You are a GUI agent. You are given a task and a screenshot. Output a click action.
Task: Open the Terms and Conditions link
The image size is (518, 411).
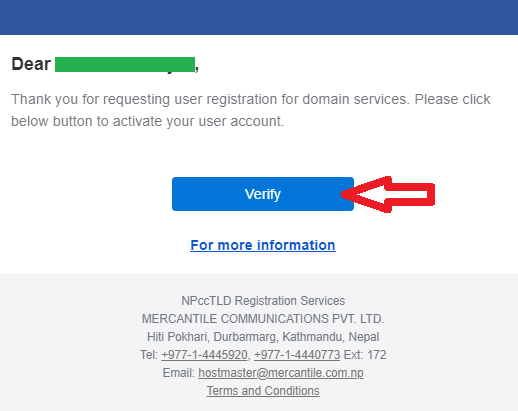coord(263,391)
